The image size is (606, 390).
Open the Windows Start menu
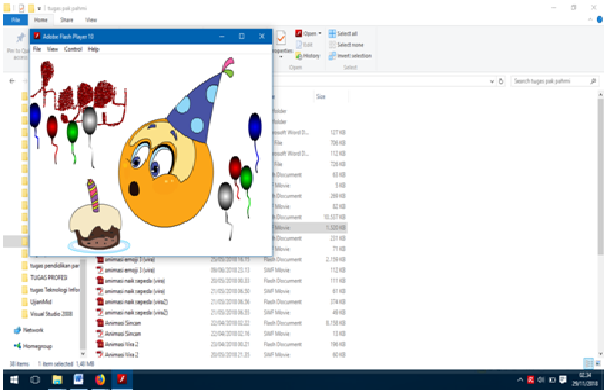tap(14, 380)
